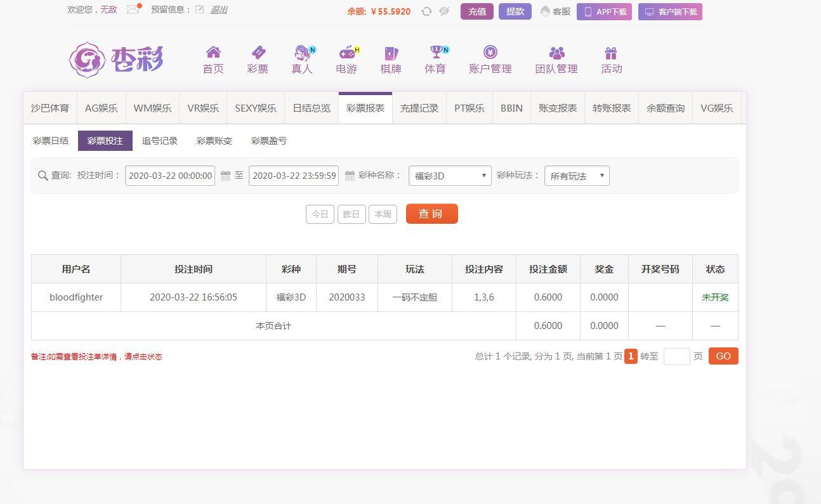The width and height of the screenshot is (821, 504).
Task: Click the page number input field
Action: pos(676,356)
